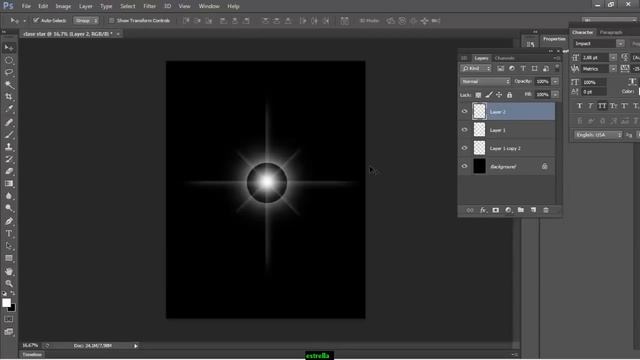The height and width of the screenshot is (360, 640).
Task: Hide Layer 1 with its eye icon
Action: tap(464, 130)
